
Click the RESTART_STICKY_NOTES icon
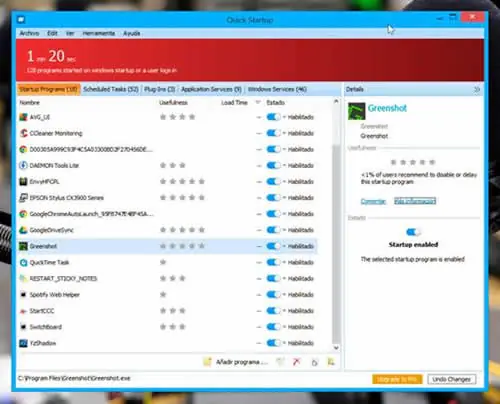(23, 278)
